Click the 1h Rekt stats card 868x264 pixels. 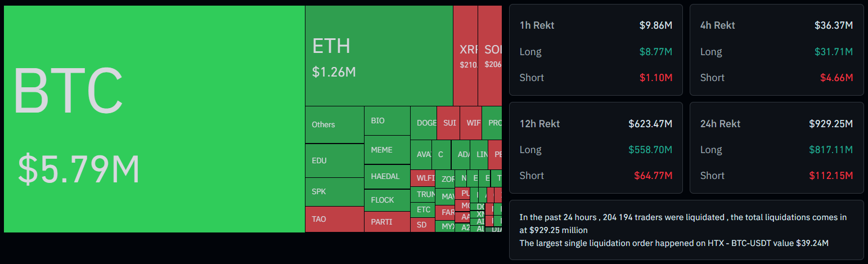click(x=596, y=50)
